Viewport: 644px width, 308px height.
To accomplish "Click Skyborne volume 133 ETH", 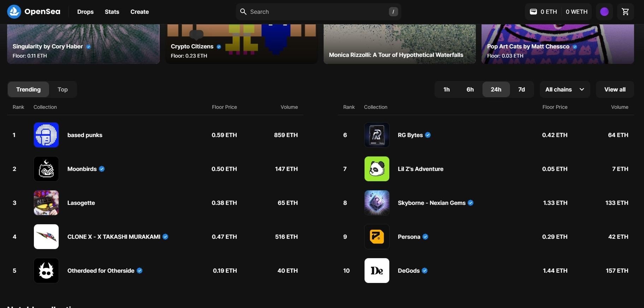I will click(x=617, y=203).
